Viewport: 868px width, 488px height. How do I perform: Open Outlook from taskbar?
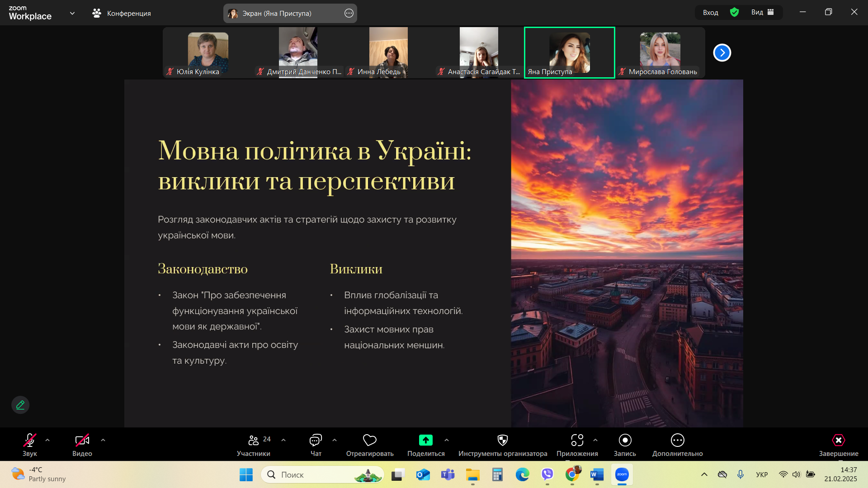[x=423, y=474]
